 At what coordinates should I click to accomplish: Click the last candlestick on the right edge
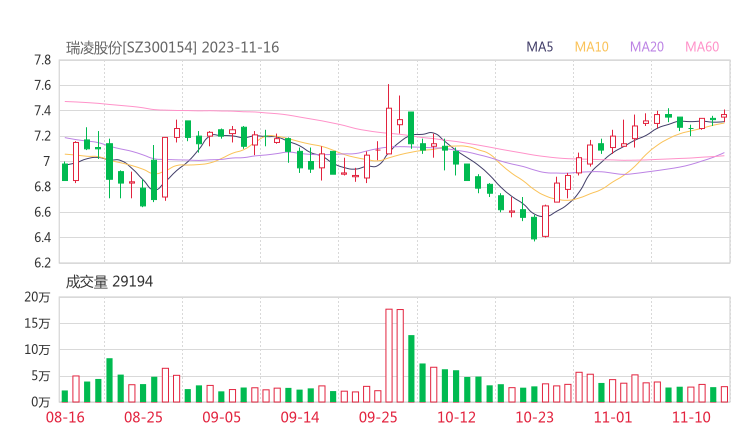[724, 116]
